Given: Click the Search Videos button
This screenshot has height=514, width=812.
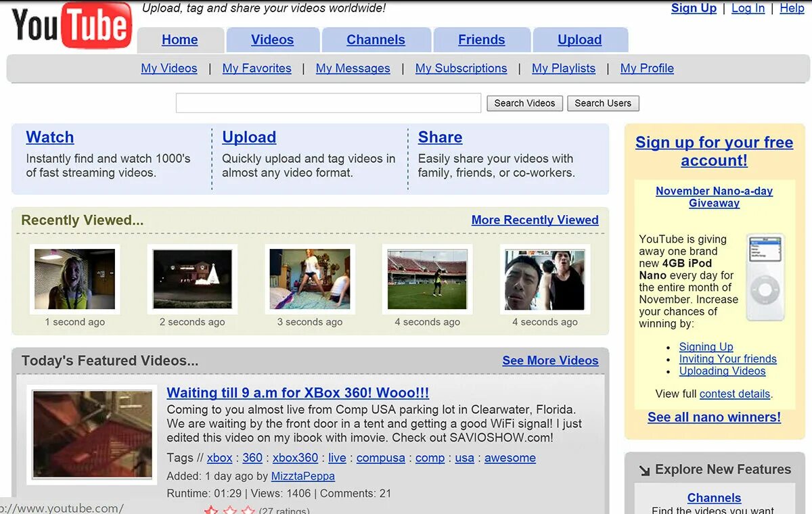Looking at the screenshot, I should pos(524,103).
